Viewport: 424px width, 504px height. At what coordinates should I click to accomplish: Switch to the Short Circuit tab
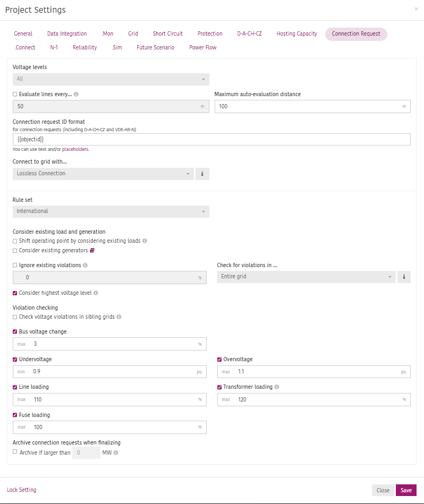click(x=167, y=33)
